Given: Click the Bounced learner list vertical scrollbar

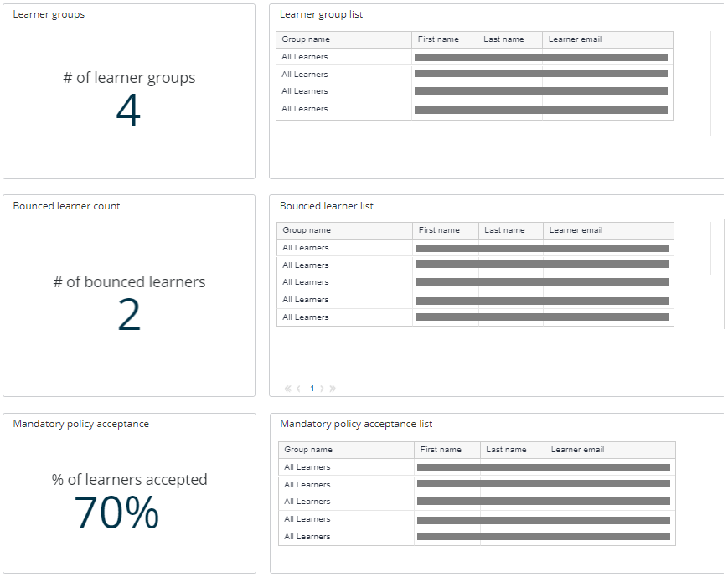Looking at the screenshot, I should [x=711, y=249].
